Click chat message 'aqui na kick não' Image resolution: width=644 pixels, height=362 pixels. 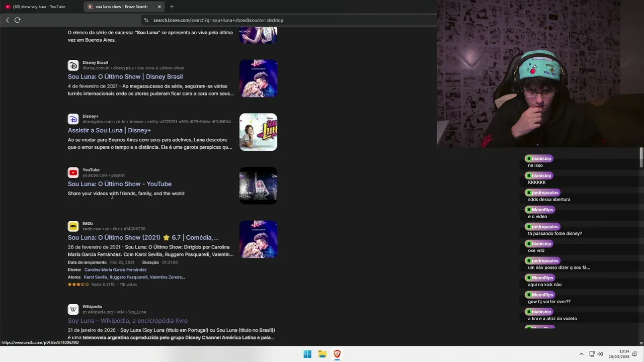(x=545, y=285)
